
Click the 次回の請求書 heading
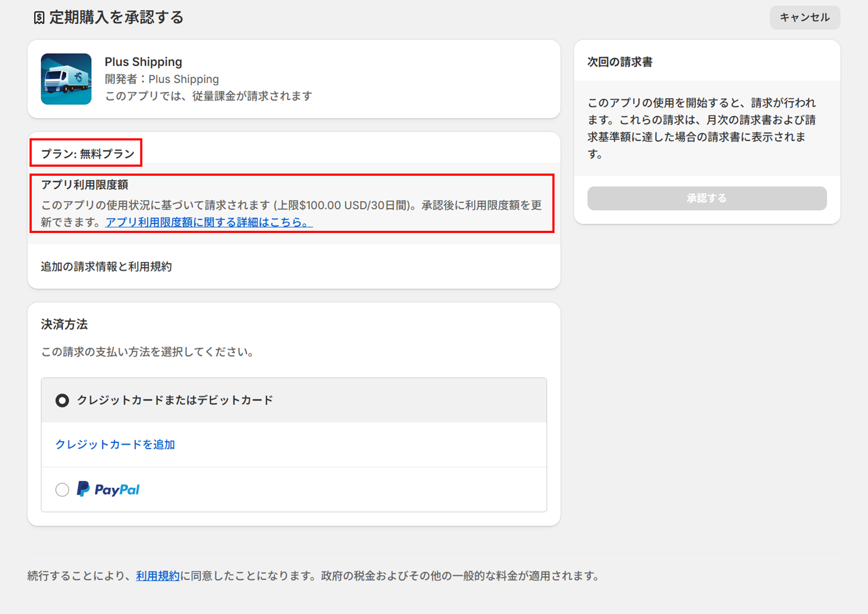[619, 62]
